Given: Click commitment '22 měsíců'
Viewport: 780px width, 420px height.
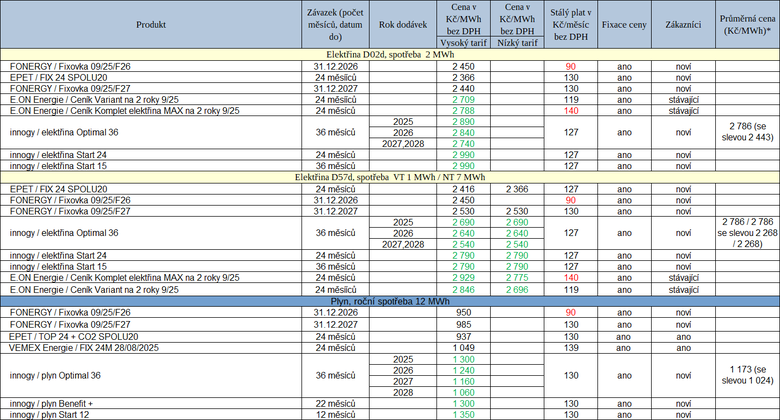Looking at the screenshot, I should coord(335,404).
